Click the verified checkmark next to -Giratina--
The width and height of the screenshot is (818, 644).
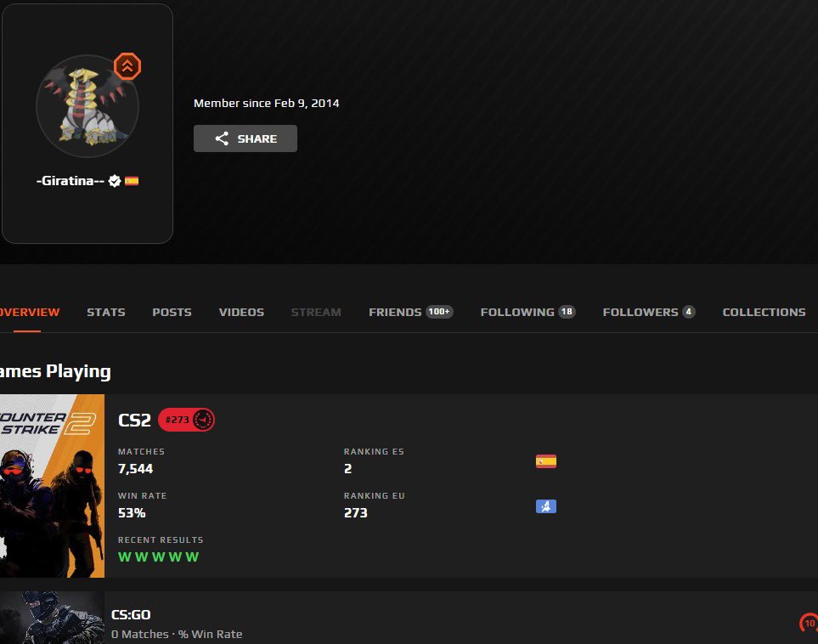[x=115, y=181]
